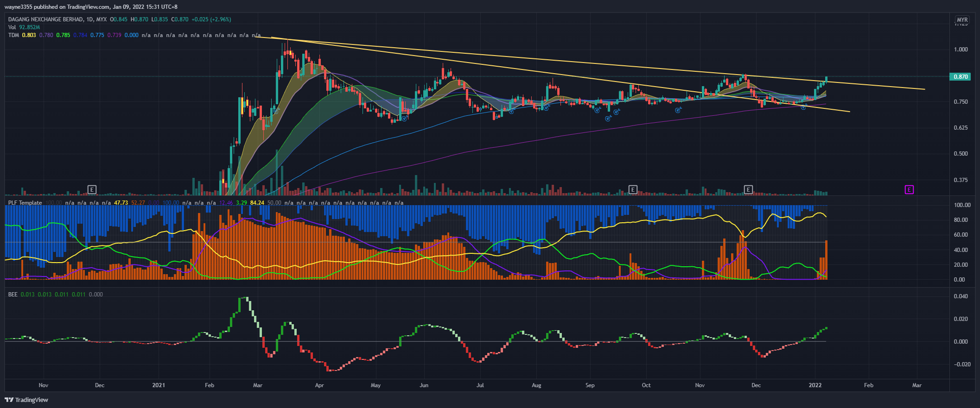Click the 0.750 price axis label
Screen dimensions: 980x408
(x=961, y=102)
